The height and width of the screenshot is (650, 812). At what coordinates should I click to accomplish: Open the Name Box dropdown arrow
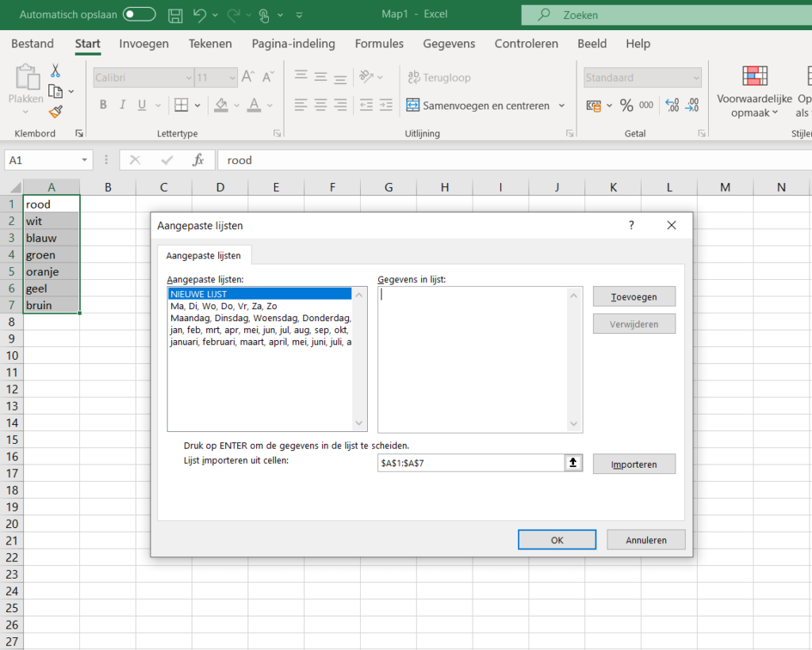pos(83,160)
